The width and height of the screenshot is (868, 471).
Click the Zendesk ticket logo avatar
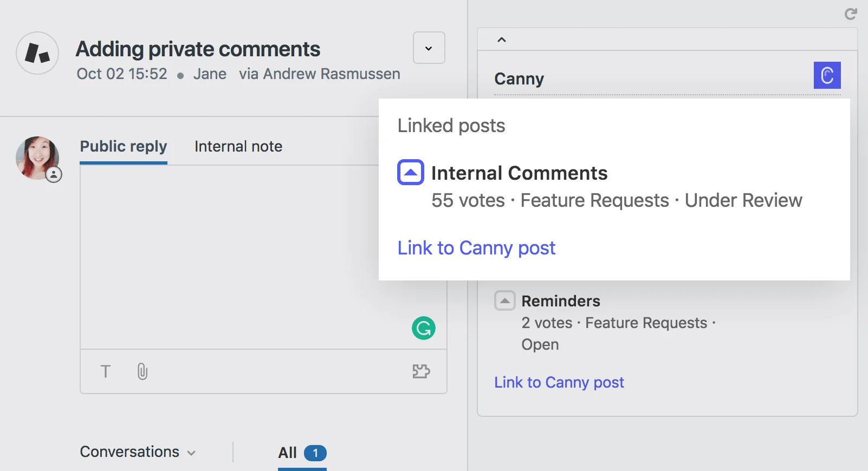(x=37, y=53)
